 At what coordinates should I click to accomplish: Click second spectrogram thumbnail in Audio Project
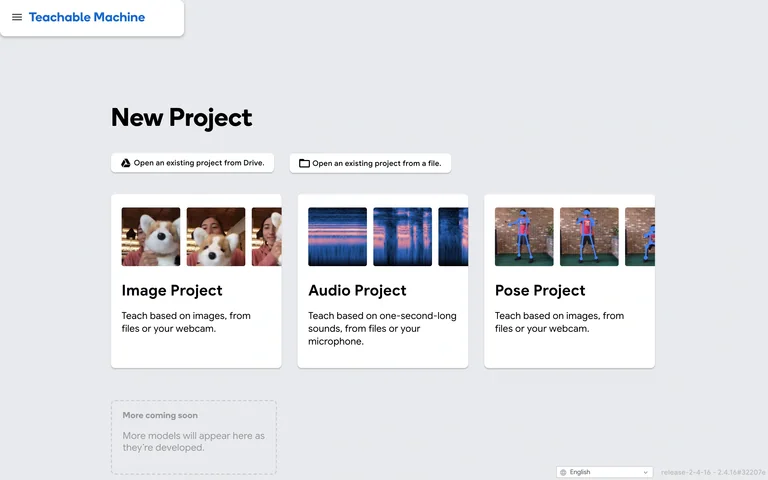coord(403,237)
